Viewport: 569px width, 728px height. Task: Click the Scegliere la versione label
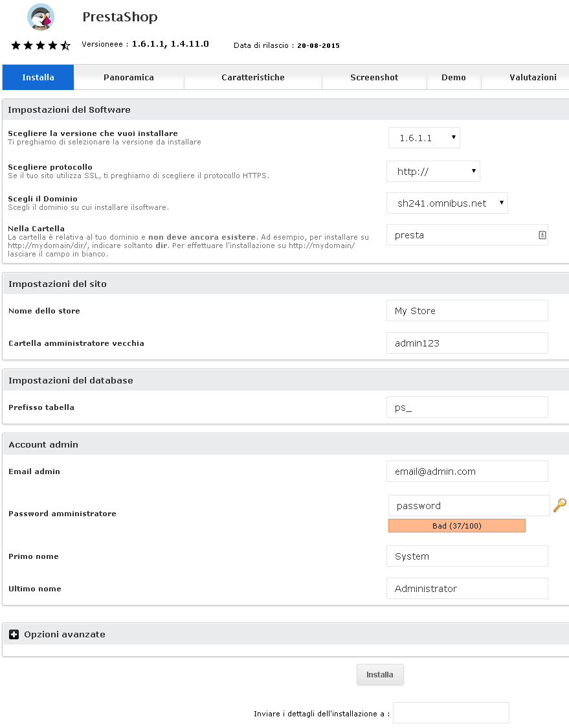(93, 133)
